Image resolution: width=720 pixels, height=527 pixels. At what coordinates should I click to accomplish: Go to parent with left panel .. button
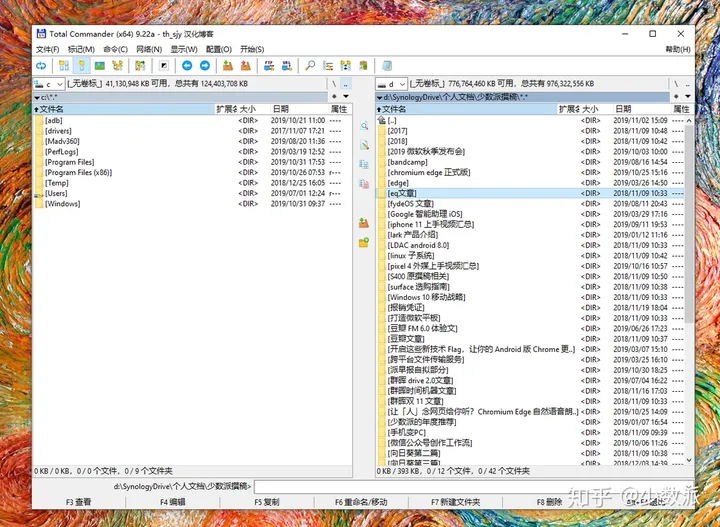tap(346, 84)
